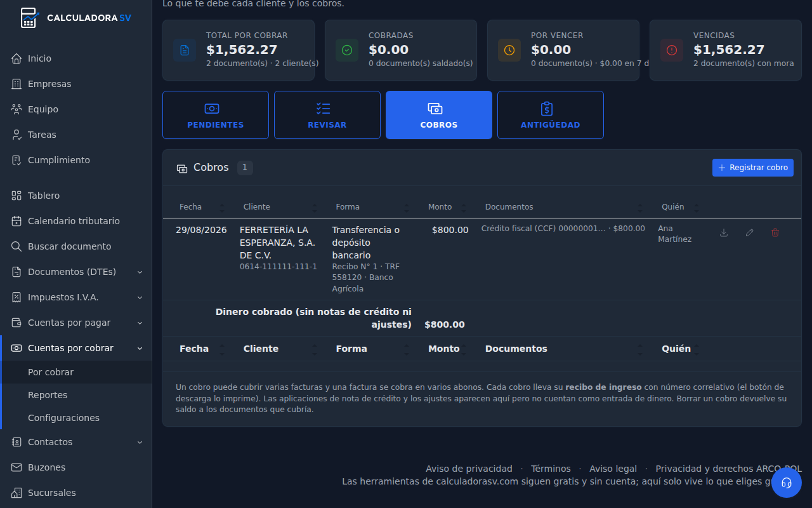The image size is (812, 508).
Task: Click the Por vencer summary card
Action: click(x=563, y=50)
